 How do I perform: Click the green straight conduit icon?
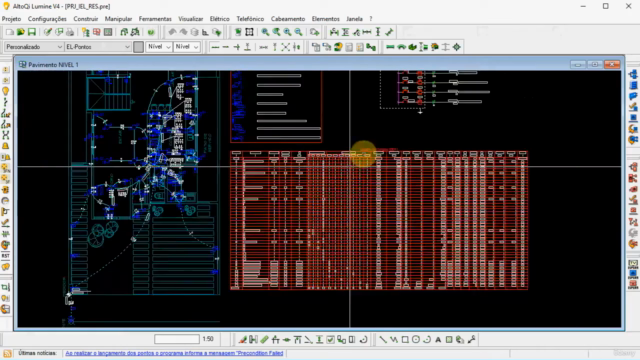pyautogui.click(x=390, y=47)
